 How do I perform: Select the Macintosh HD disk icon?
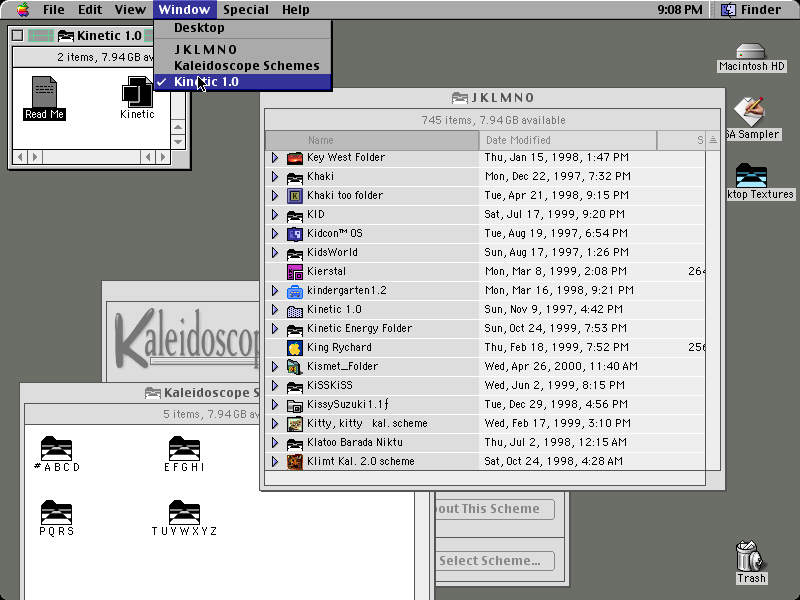[751, 52]
